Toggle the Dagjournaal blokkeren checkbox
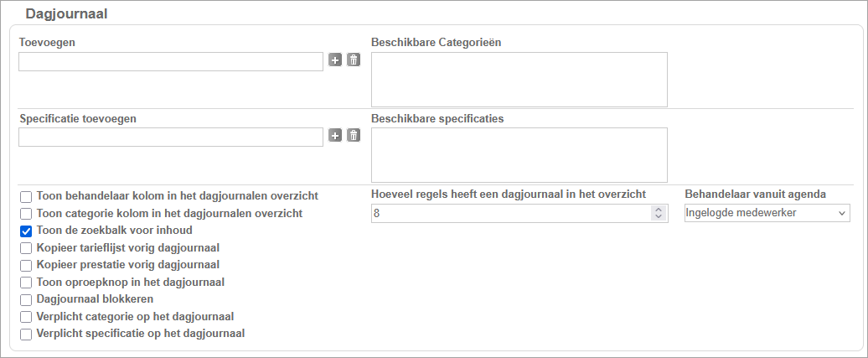 (26, 299)
